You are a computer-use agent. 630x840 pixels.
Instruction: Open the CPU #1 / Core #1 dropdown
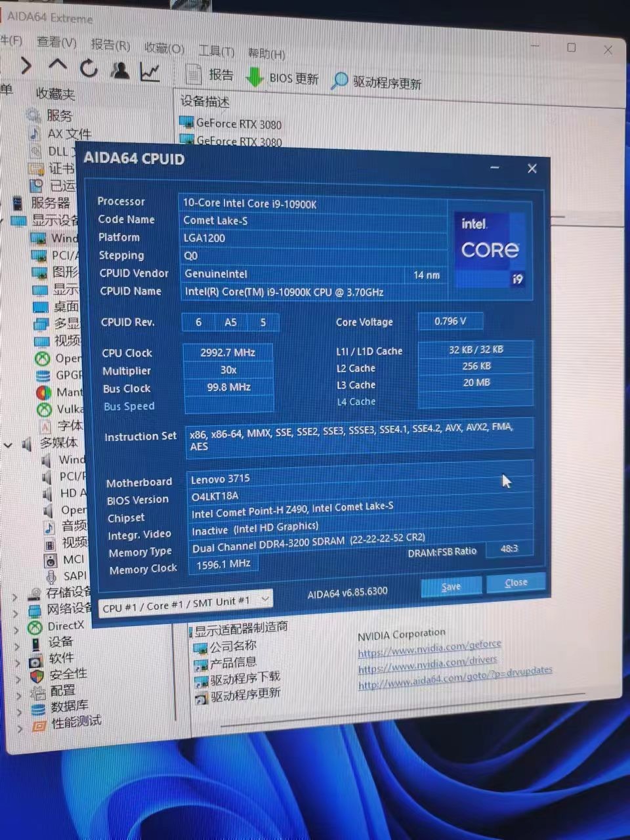[185, 602]
